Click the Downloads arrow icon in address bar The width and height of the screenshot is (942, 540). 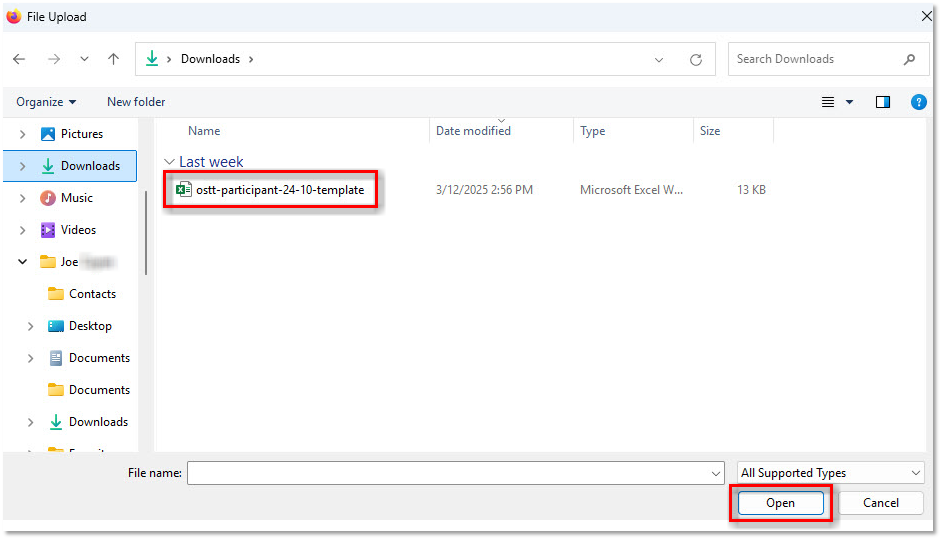(x=152, y=58)
